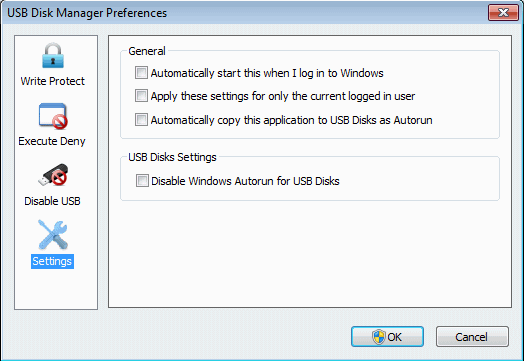Image resolution: width=524 pixels, height=361 pixels.
Task: Click the 'Disable Windows Autorun for USB Disks' label
Action: 245,181
